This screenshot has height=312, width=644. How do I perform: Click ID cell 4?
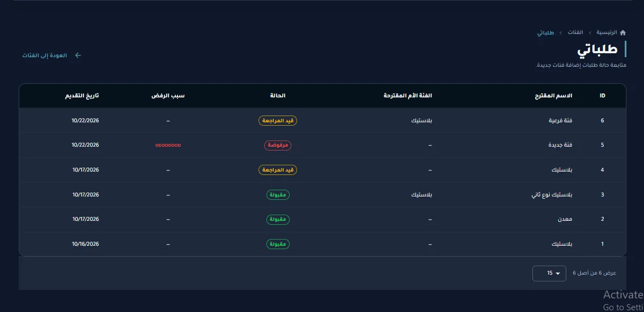pyautogui.click(x=603, y=170)
